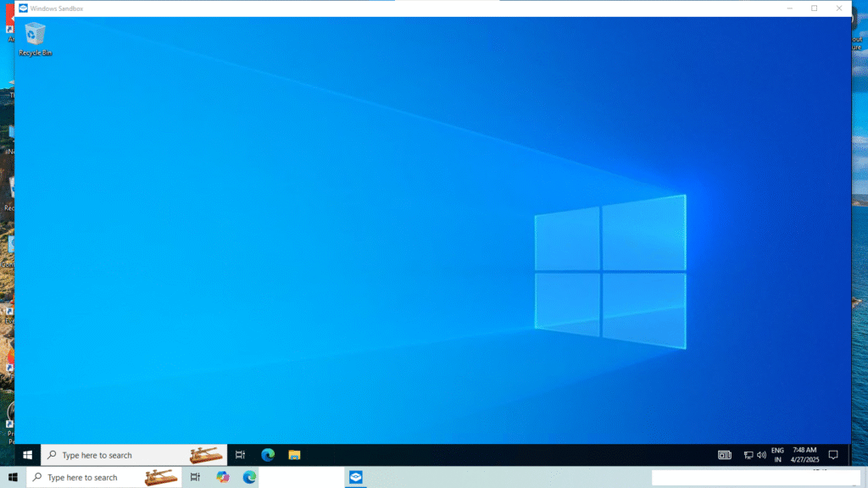Click the Windows Sandbox button on the host taskbar

(356, 477)
